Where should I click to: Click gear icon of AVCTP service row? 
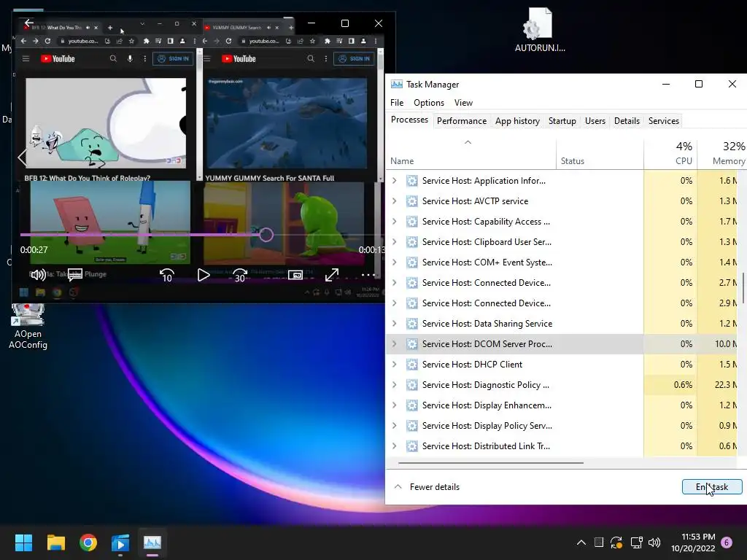[x=412, y=201]
